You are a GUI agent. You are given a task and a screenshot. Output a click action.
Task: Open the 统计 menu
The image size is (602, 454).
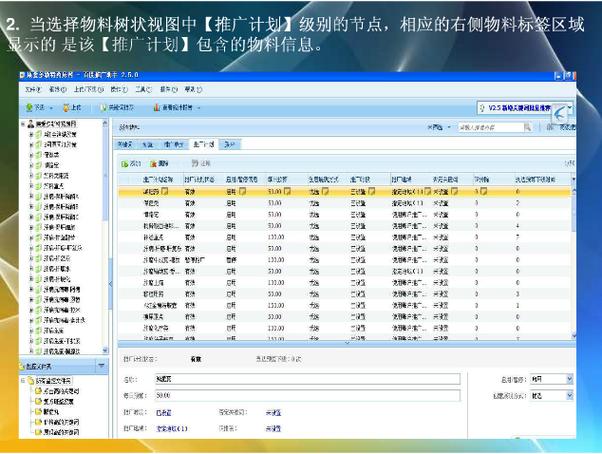pyautogui.click(x=119, y=89)
